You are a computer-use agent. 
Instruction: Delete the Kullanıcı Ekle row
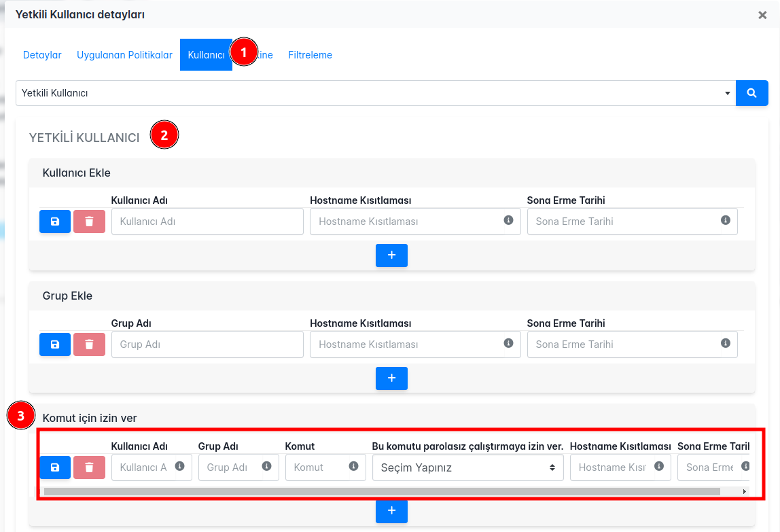pyautogui.click(x=89, y=221)
